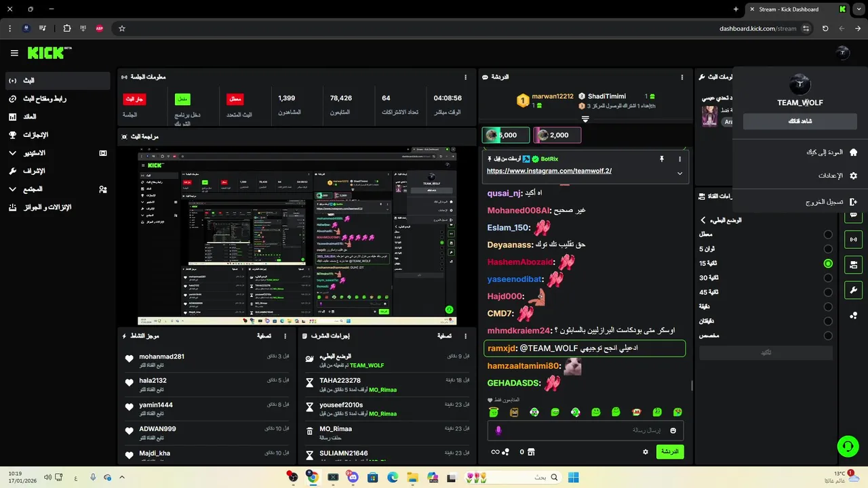The height and width of the screenshot is (488, 868).
Task: Select the 45 seconds slow mode option
Action: pos(828,292)
